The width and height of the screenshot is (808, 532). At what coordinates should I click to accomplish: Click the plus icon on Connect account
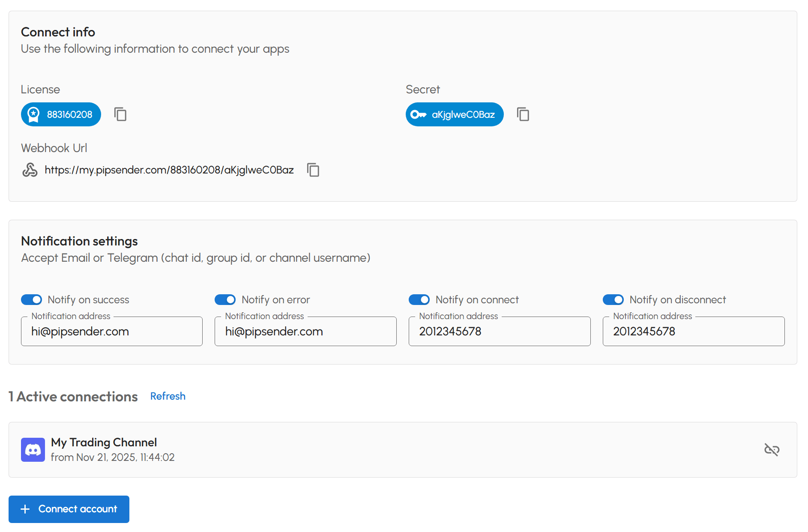(x=26, y=509)
